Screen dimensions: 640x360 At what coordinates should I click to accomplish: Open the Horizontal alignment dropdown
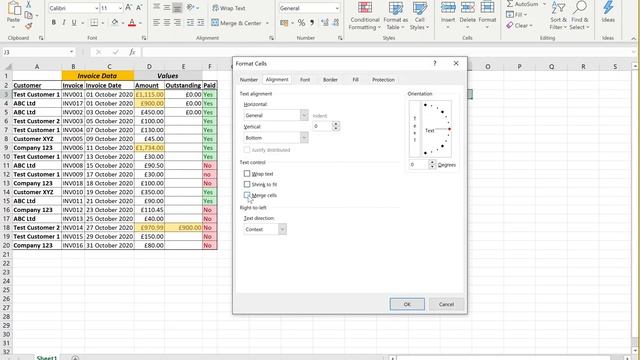[304, 115]
